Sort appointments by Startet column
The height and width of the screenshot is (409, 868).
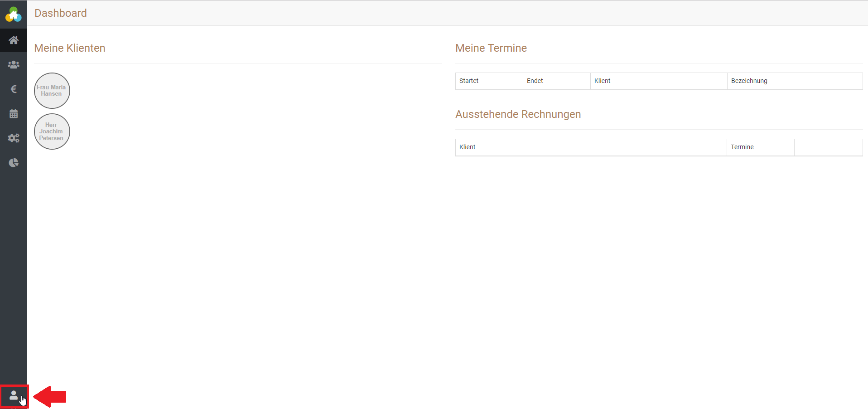tap(469, 81)
